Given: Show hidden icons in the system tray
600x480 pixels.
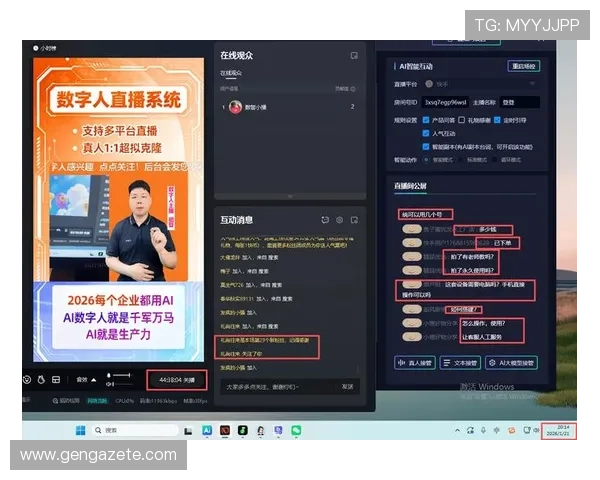Looking at the screenshot, I should 457,430.
